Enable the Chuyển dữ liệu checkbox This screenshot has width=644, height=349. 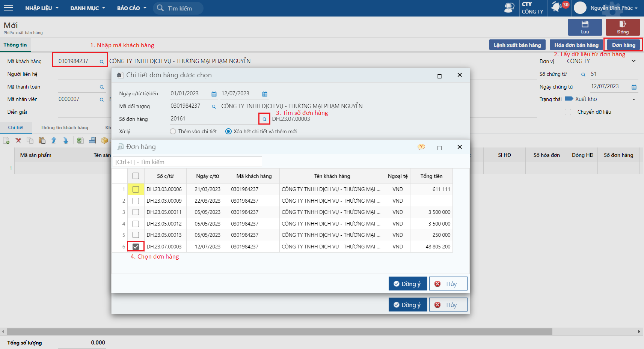pos(568,112)
